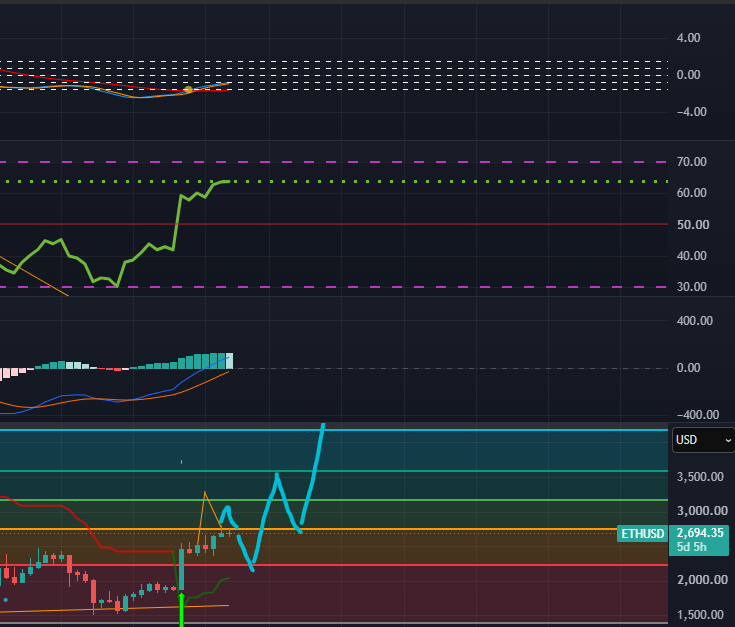Screen dimensions: 735x627
Task: Click the 4.00 top oscillator scale label
Action: pos(688,37)
